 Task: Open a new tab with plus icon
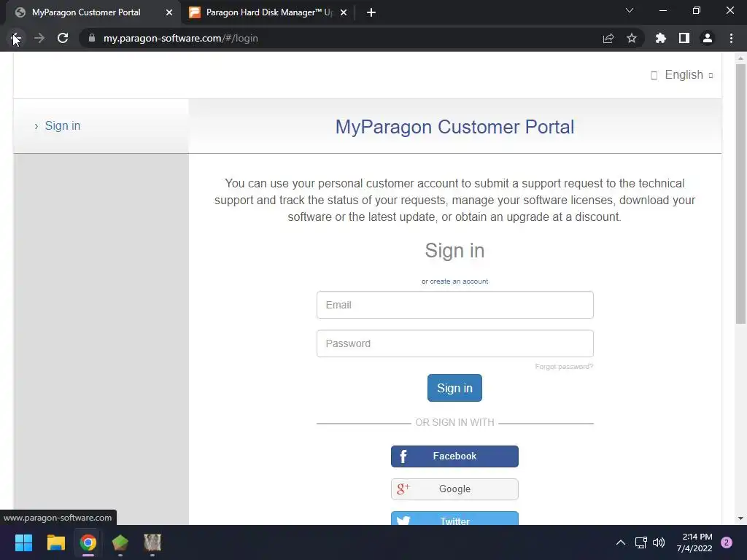[x=371, y=12]
